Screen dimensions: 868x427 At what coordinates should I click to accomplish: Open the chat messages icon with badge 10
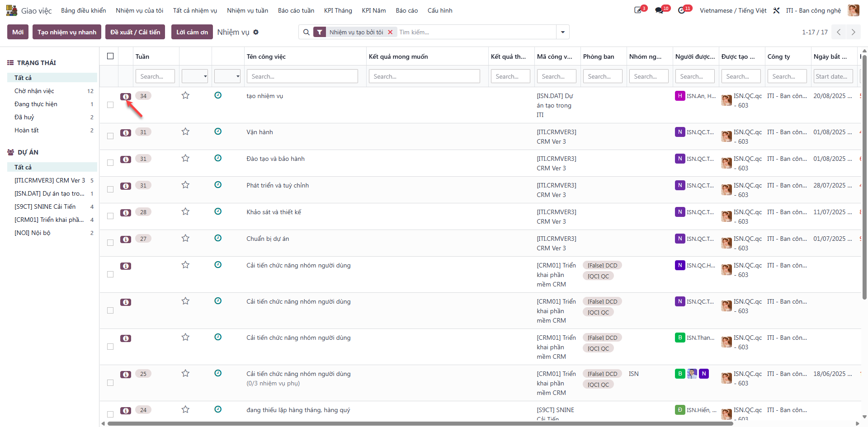click(659, 10)
